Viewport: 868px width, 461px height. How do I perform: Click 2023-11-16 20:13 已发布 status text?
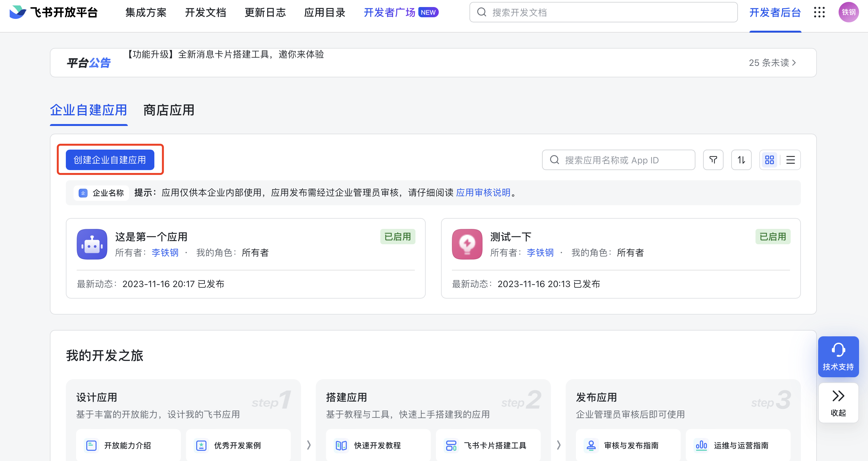548,284
